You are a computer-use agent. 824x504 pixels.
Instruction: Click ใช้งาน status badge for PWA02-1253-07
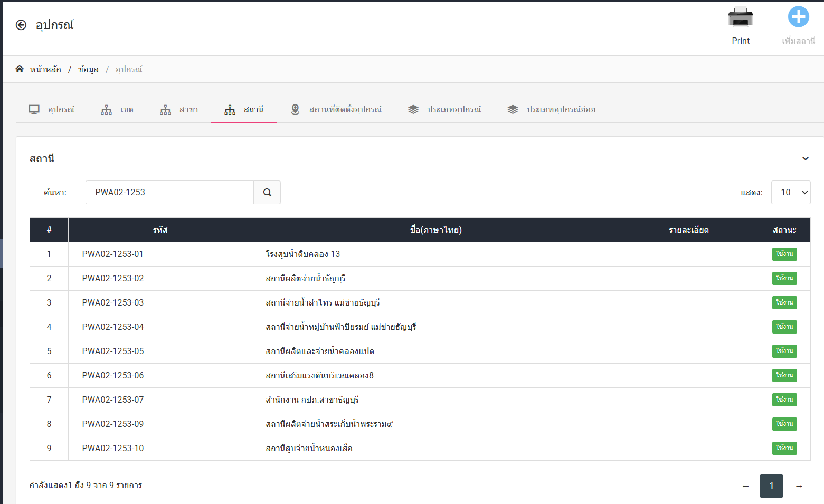coord(784,400)
